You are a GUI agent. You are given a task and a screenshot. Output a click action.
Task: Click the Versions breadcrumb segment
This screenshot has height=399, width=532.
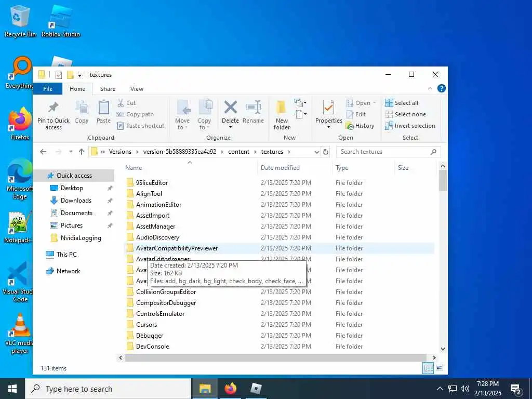coord(120,152)
